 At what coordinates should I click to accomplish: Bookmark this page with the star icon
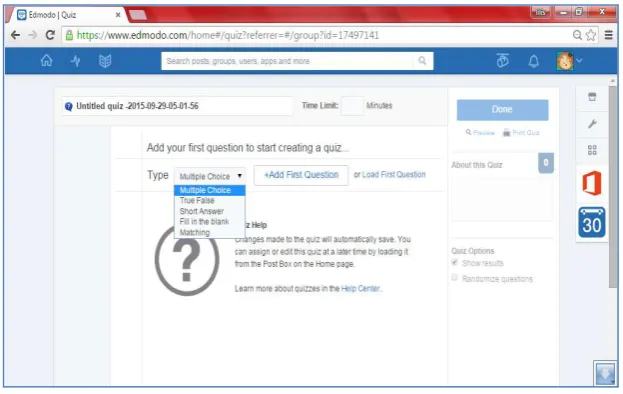pyautogui.click(x=591, y=35)
